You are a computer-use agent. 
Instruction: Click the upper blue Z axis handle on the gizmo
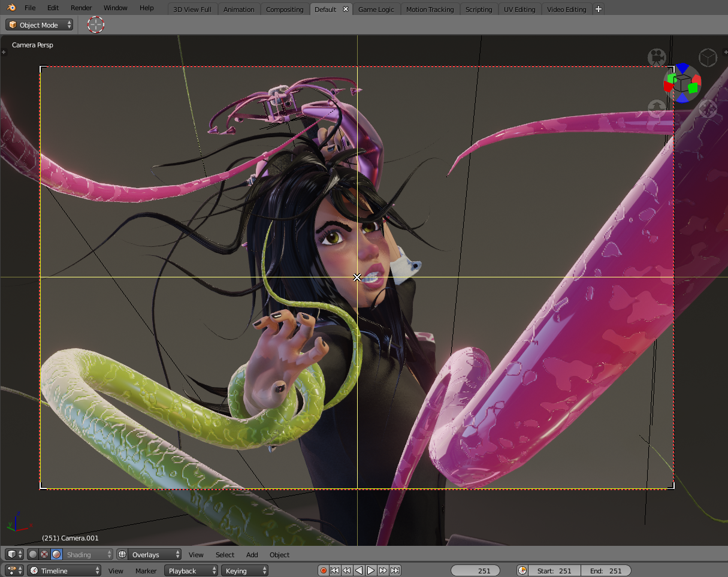point(682,69)
